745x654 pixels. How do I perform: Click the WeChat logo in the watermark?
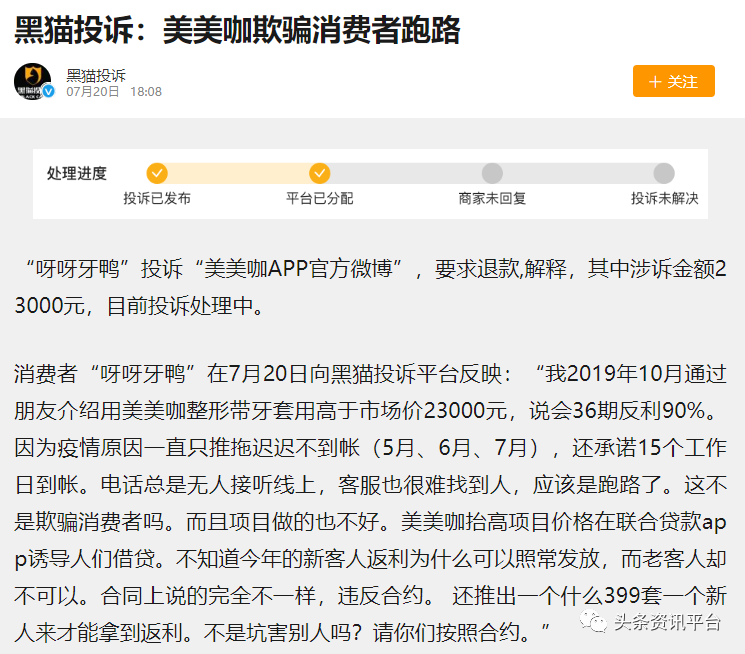pos(597,622)
